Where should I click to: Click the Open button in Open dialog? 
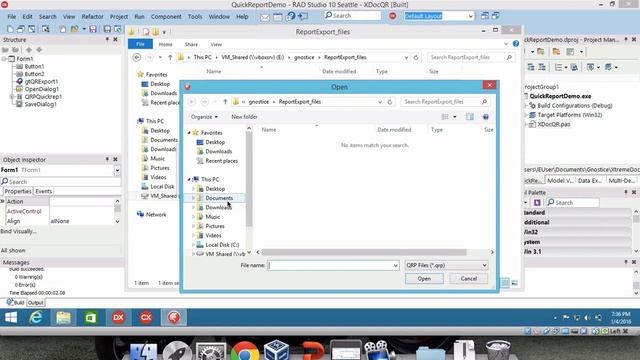(x=424, y=279)
